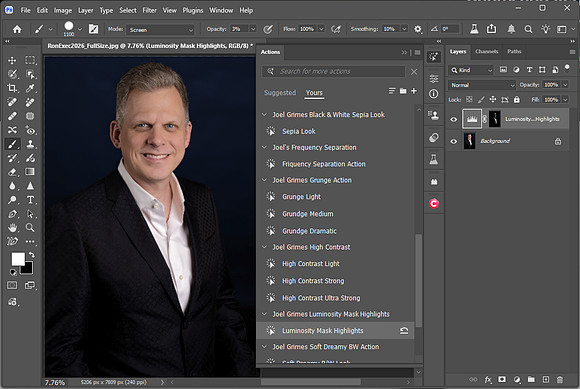Viewport: 580px width, 389px height.
Task: Collapse Joel Grimes Grunge Action set
Action: 264,180
